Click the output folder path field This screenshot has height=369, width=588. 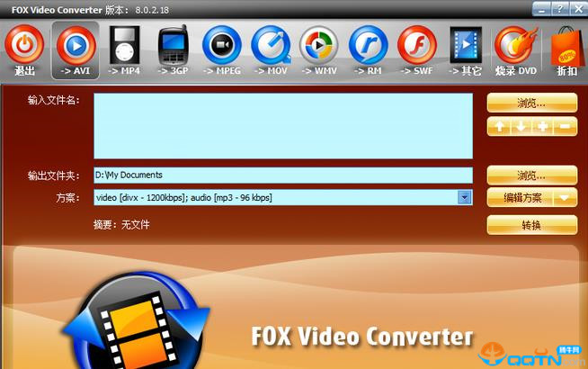282,175
